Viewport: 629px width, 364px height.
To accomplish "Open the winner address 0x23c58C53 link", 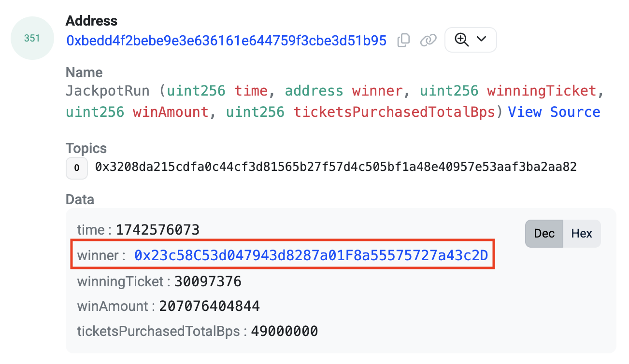I will pos(311,255).
